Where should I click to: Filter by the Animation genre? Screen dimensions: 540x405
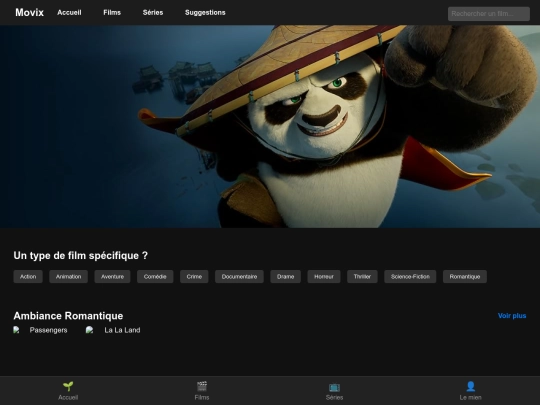pos(69,277)
